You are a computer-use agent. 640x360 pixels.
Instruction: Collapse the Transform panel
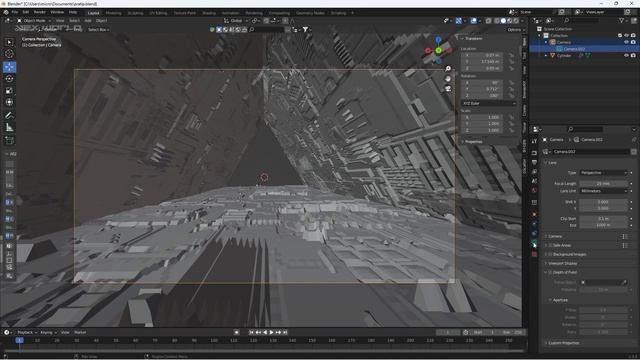472,38
